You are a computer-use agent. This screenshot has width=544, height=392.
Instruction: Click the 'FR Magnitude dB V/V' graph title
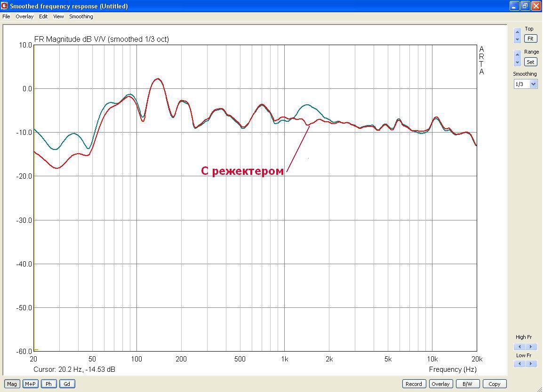[101, 39]
